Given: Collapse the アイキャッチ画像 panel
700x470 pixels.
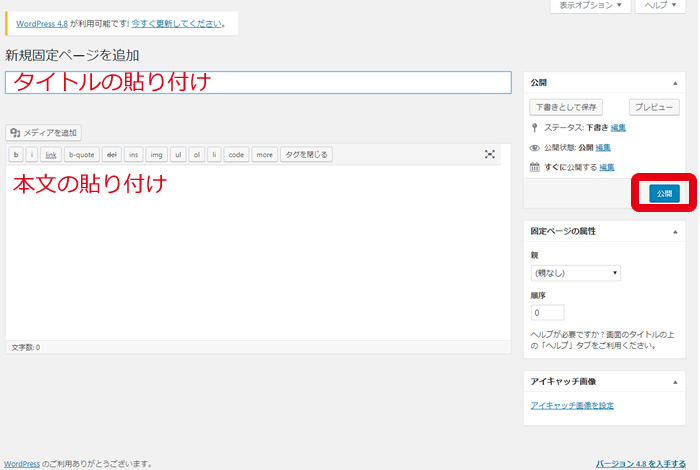Looking at the screenshot, I should [x=675, y=382].
